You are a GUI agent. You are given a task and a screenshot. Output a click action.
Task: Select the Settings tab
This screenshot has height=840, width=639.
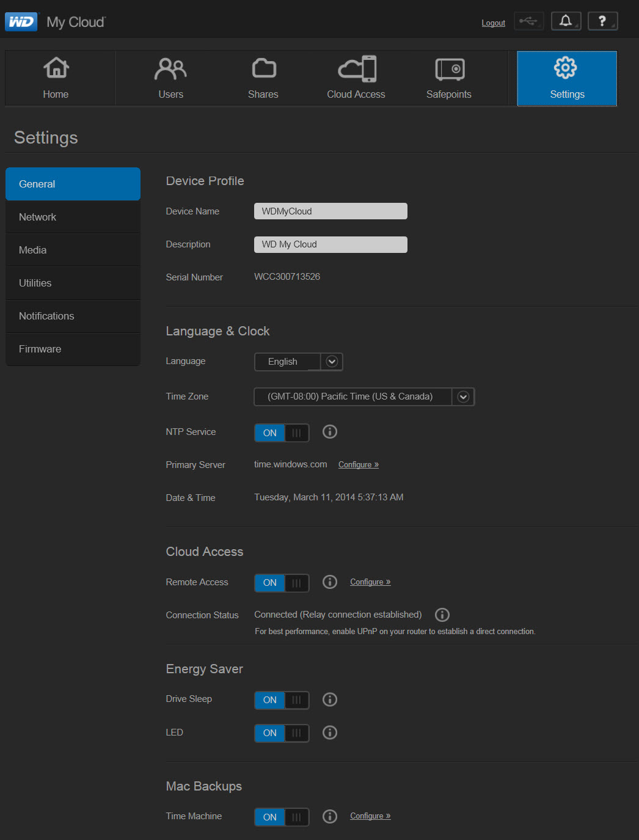pyautogui.click(x=567, y=78)
